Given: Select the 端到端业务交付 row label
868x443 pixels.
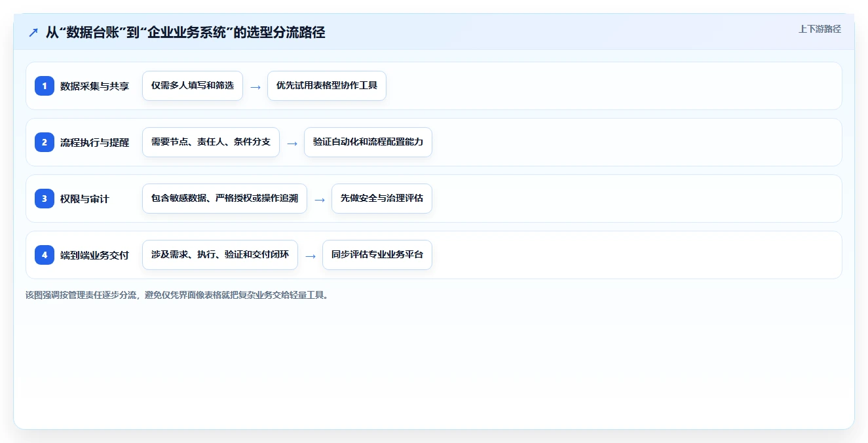Looking at the screenshot, I should point(94,255).
